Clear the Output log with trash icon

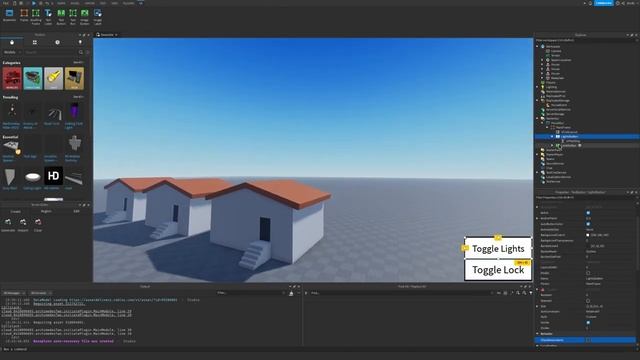coord(291,293)
